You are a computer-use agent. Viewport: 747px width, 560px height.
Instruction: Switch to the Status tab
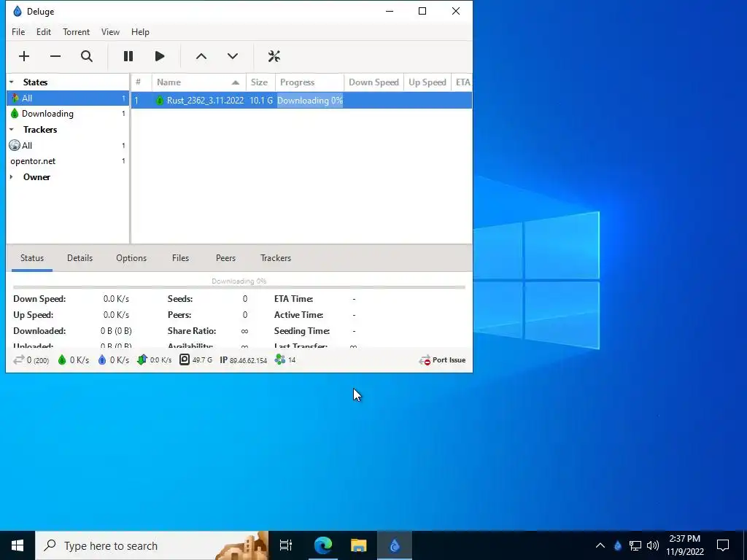click(x=32, y=258)
